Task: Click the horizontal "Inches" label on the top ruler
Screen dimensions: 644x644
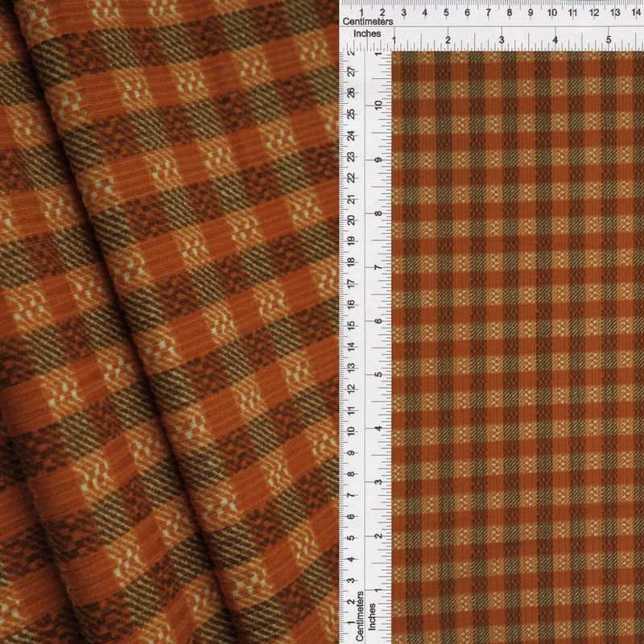Action: click(367, 34)
